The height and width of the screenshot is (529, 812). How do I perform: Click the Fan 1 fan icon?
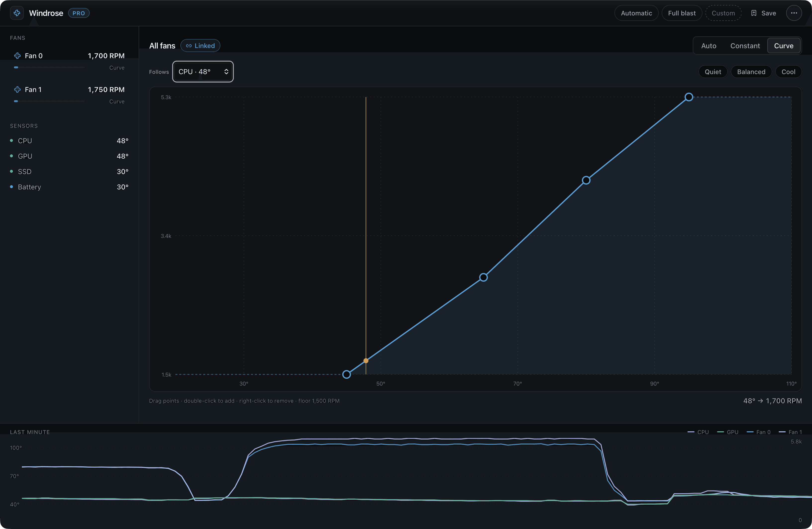point(17,89)
